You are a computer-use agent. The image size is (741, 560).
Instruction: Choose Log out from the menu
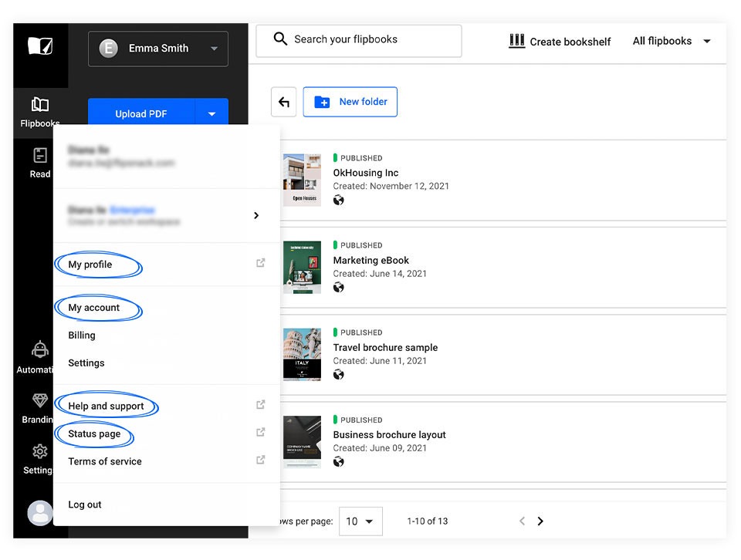pyautogui.click(x=85, y=504)
